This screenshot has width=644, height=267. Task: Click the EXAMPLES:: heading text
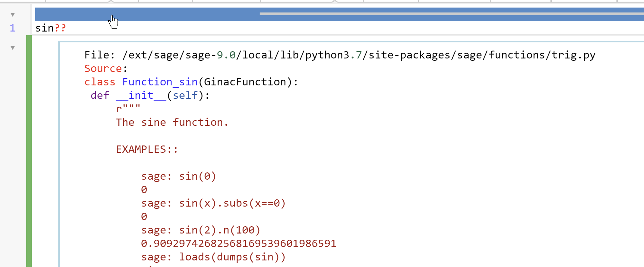coord(146,149)
